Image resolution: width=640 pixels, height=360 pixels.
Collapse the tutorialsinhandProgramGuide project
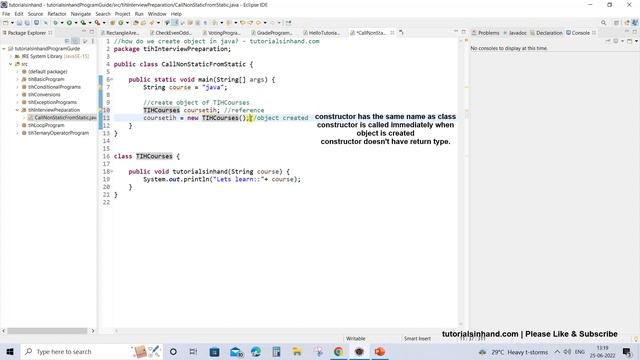[x=4, y=49]
